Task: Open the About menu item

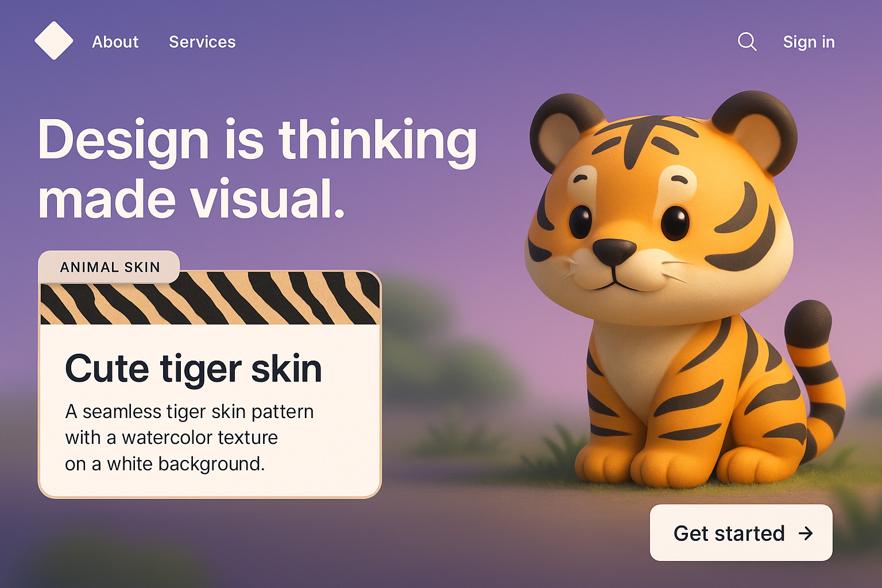Action: (115, 42)
